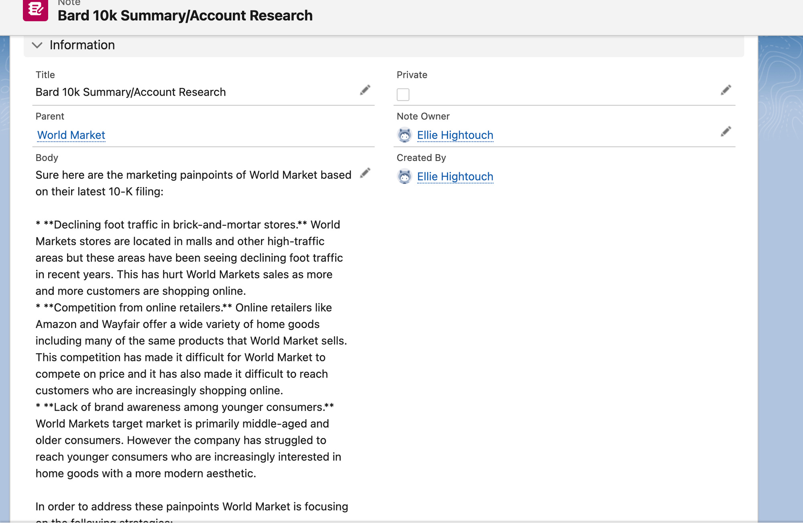Click the body's opening 10-K filing sentence
This screenshot has width=803, height=532.
(x=193, y=183)
